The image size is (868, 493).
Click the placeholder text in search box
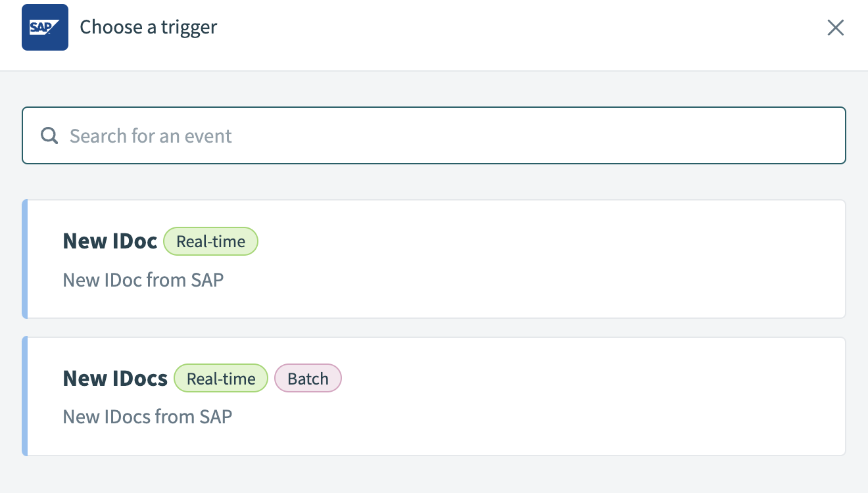[x=151, y=136]
